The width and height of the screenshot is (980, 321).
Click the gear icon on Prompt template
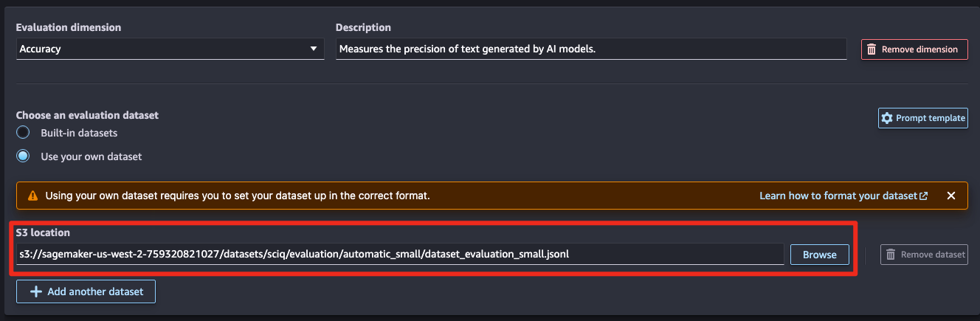[887, 118]
